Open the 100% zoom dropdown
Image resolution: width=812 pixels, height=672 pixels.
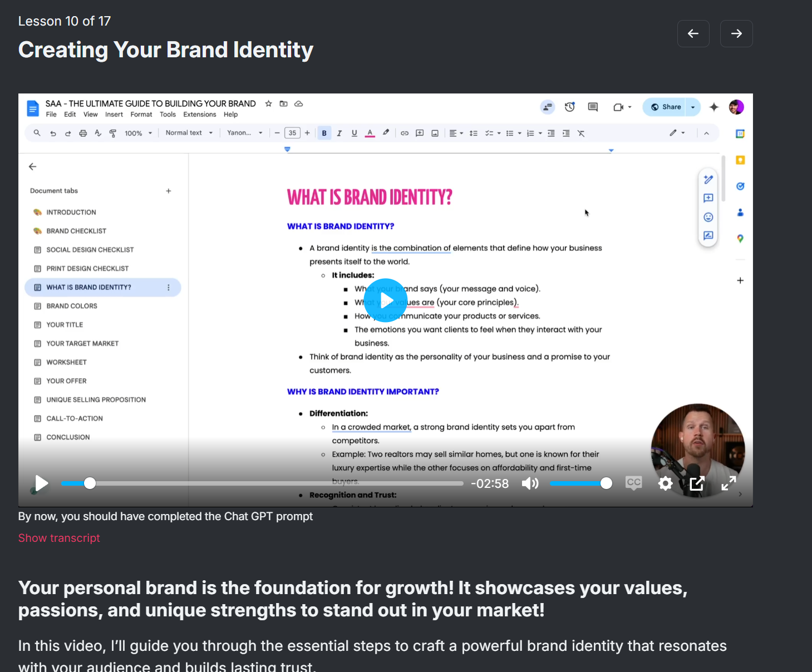pyautogui.click(x=138, y=134)
